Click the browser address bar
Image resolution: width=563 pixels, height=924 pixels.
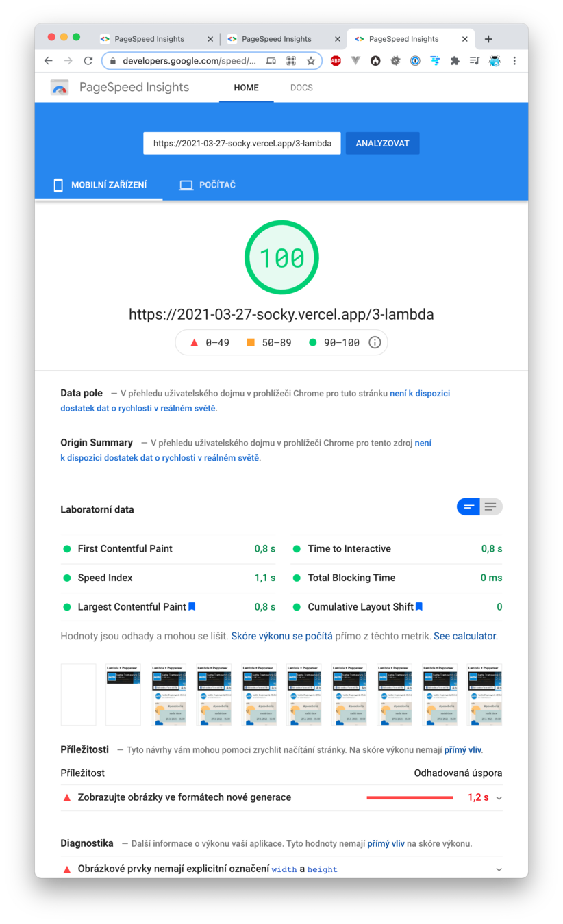click(212, 61)
